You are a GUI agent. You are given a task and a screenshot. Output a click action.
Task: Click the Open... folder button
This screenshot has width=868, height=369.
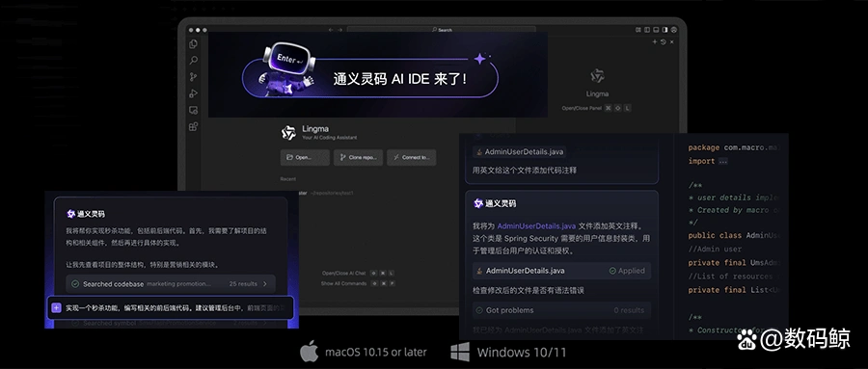coord(305,158)
